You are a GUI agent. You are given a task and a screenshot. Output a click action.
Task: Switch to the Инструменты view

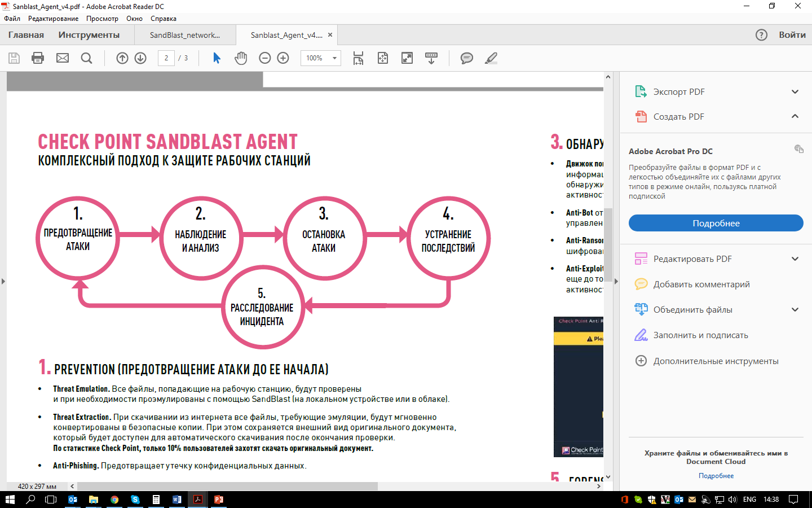(89, 35)
